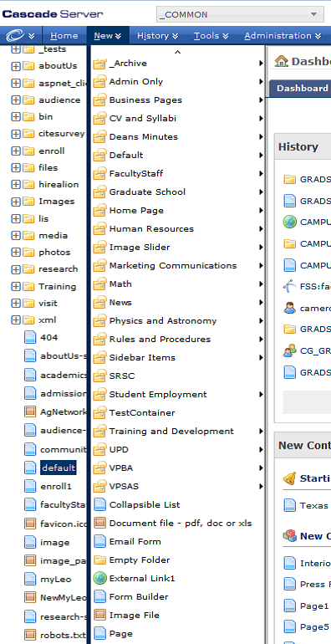This screenshot has width=331, height=644.
Task: Open the New menu
Action: pyautogui.click(x=108, y=36)
